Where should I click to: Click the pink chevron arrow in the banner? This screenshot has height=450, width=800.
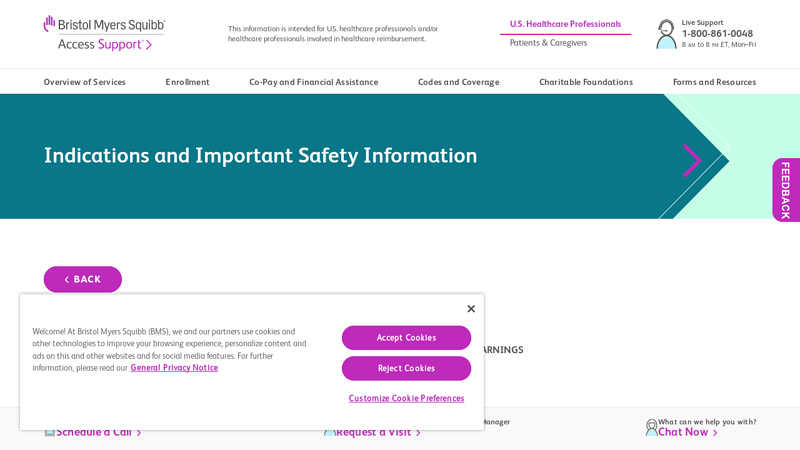pyautogui.click(x=692, y=161)
